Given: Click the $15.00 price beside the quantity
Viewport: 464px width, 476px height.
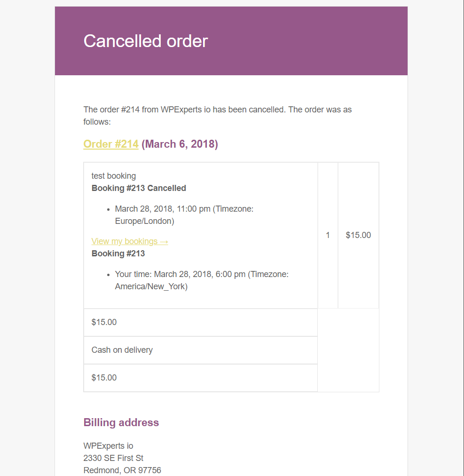Looking at the screenshot, I should click(x=358, y=235).
